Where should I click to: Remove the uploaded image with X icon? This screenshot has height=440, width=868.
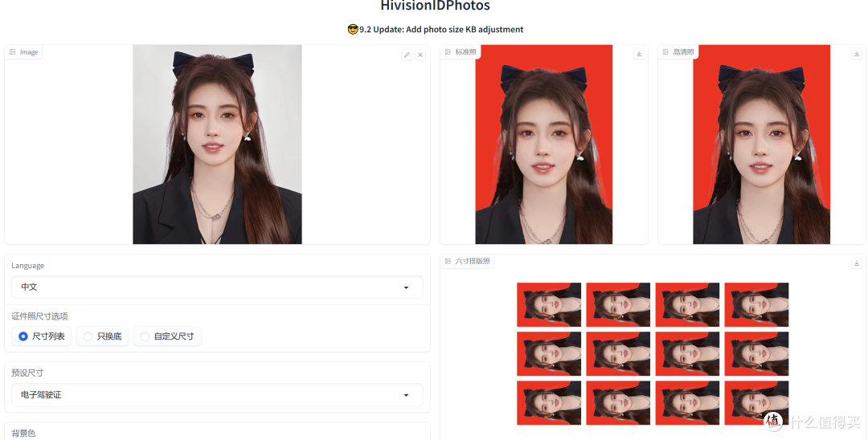point(420,55)
